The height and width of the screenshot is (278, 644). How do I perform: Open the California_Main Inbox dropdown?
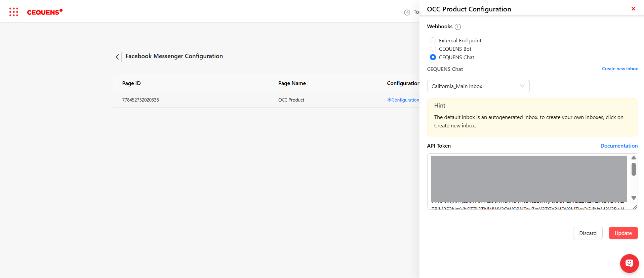pyautogui.click(x=478, y=86)
